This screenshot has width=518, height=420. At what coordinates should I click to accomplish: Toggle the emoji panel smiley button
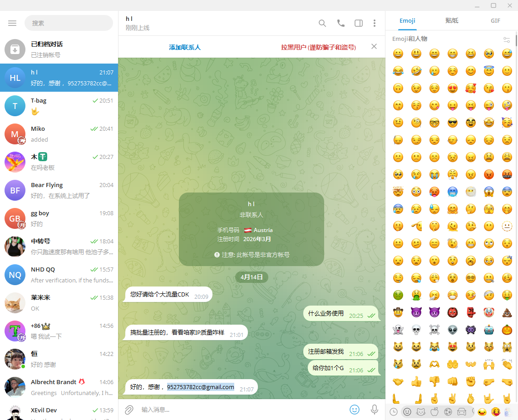355,410
